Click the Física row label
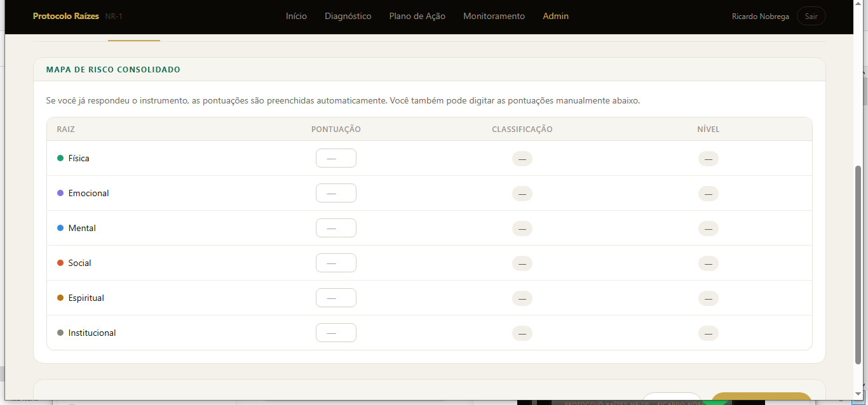Screen dimensions: 868x405 [x=79, y=158]
